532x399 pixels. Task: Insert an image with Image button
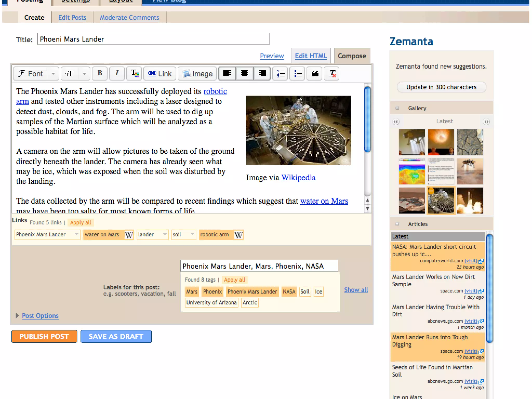(197, 74)
